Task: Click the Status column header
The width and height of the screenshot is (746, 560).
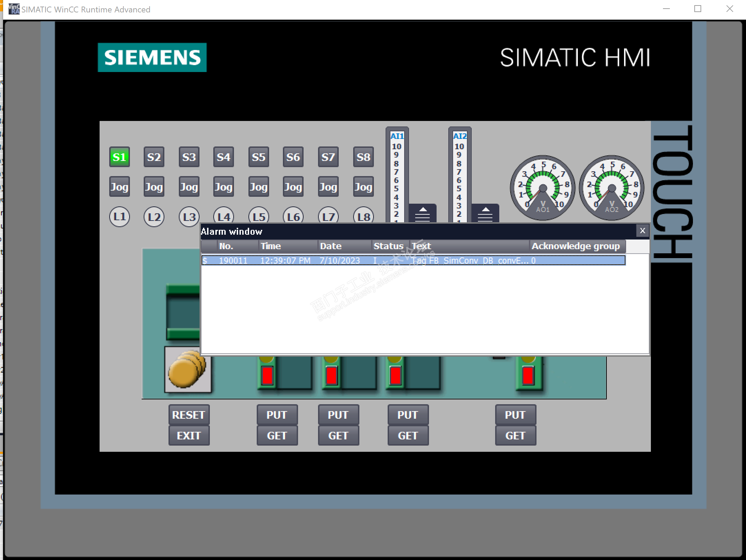Action: coord(389,246)
